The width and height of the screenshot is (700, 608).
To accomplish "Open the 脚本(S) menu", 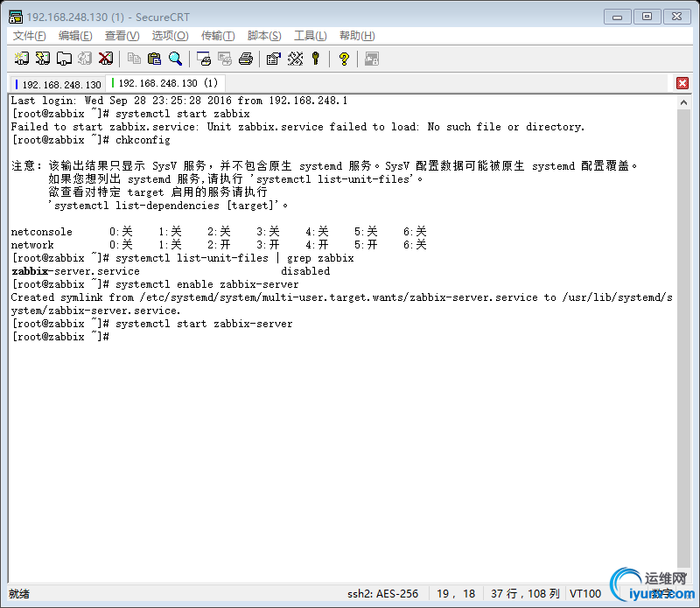I will click(x=264, y=36).
